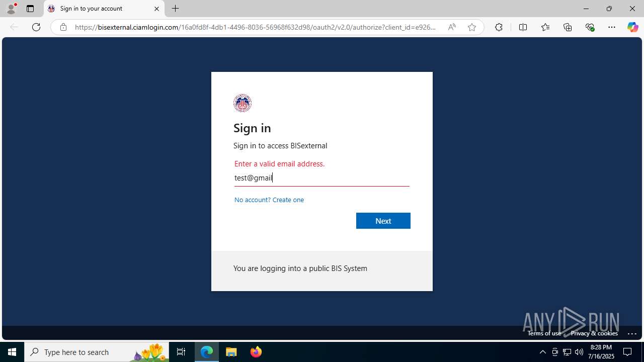The image size is (644, 362).
Task: Show hidden tray icons chevron
Action: coord(542,352)
